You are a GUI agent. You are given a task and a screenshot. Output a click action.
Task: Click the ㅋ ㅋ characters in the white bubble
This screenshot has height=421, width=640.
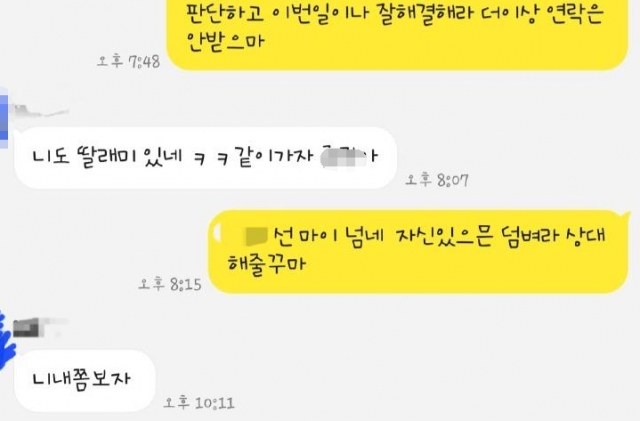click(x=211, y=158)
